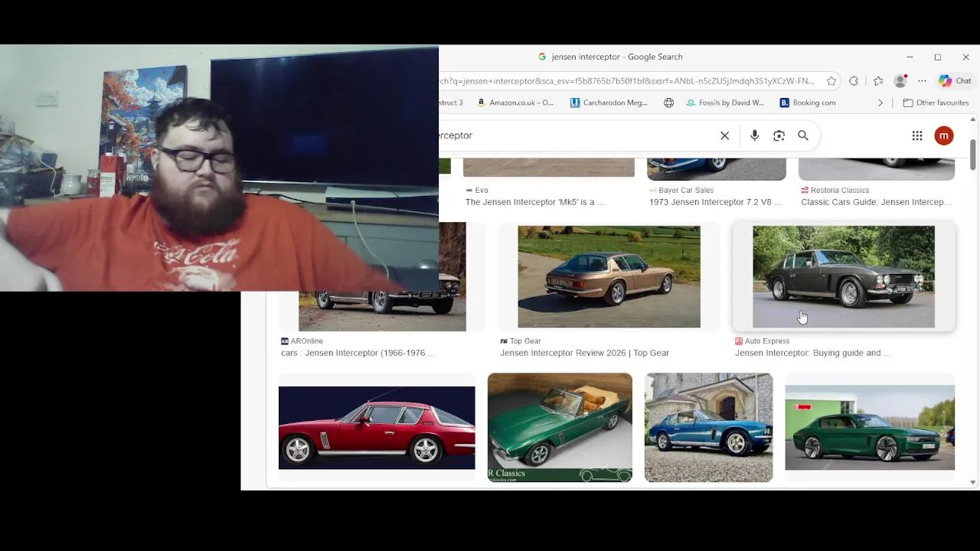Open cars : Jensen Interceptor (1966-1976 title
The image size is (980, 551).
tap(358, 353)
